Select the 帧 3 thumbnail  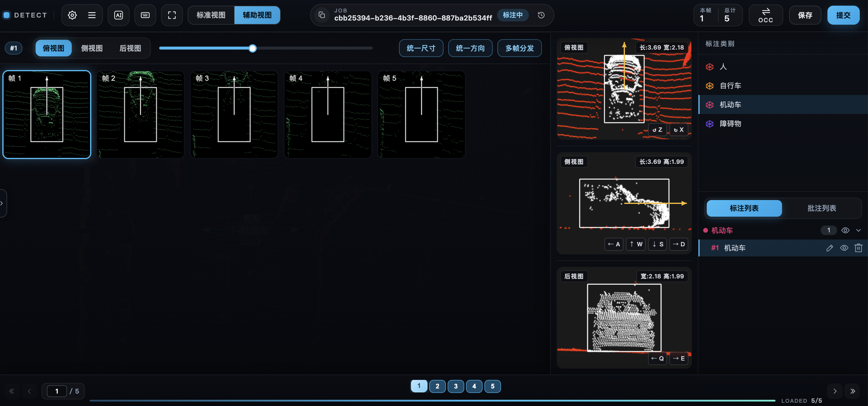[234, 114]
